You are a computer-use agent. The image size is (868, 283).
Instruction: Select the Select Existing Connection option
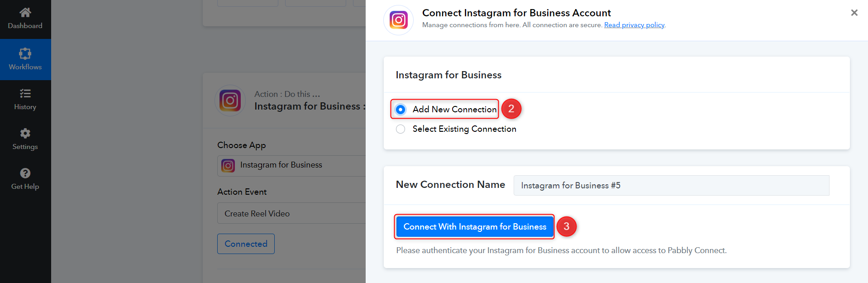click(401, 129)
